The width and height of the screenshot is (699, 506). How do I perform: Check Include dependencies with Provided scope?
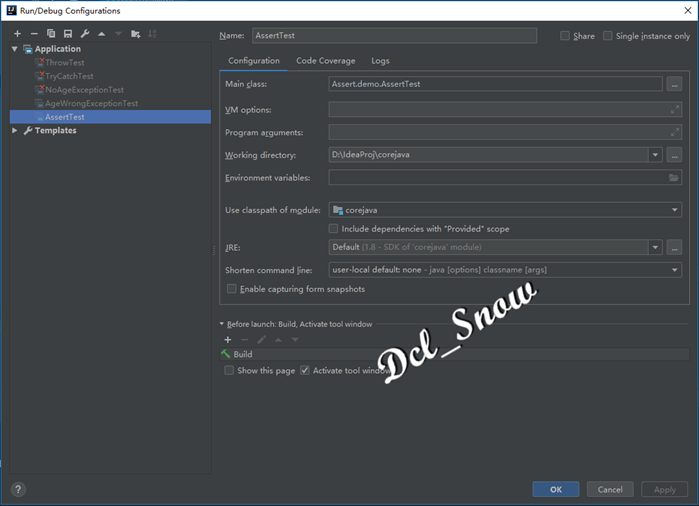333,229
